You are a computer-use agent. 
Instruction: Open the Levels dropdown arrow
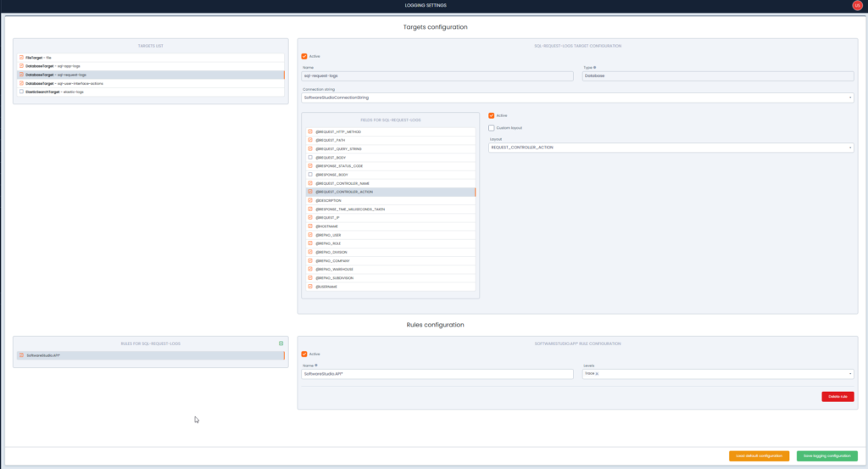[x=849, y=373]
